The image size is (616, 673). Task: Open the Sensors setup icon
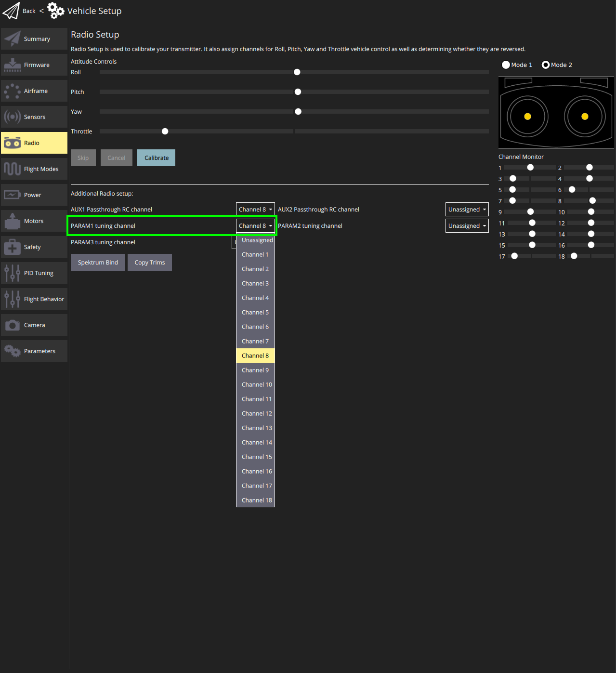click(x=13, y=117)
